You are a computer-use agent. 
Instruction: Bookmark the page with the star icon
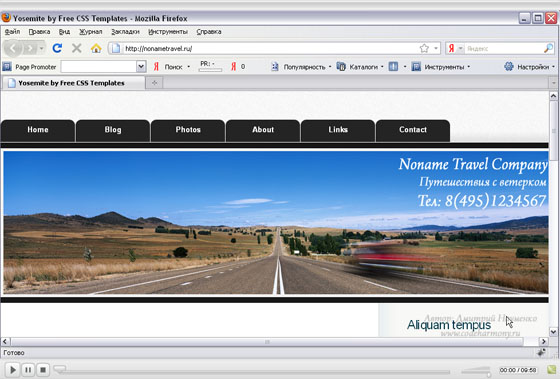click(424, 48)
